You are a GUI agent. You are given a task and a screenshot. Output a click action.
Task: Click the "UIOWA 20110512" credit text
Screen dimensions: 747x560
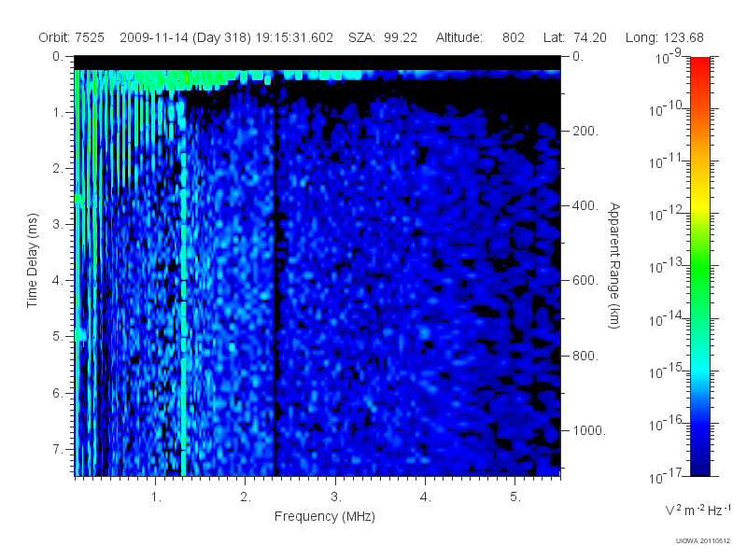(x=703, y=541)
